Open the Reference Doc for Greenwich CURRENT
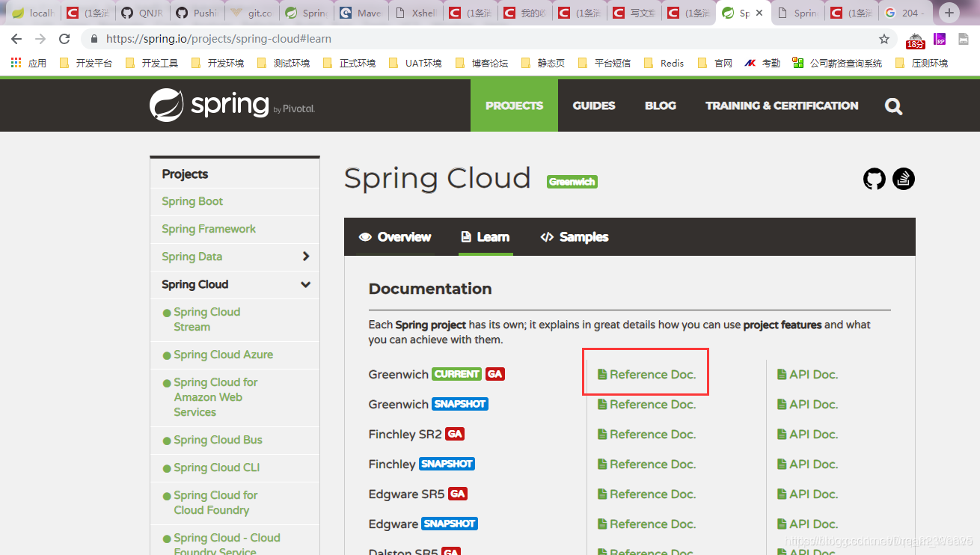Screen dimensions: 980x555 click(646, 374)
